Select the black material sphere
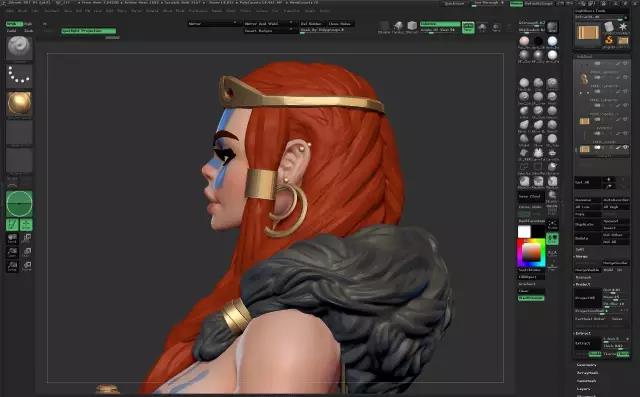Viewport: 640px width, 397px height. 538,41
